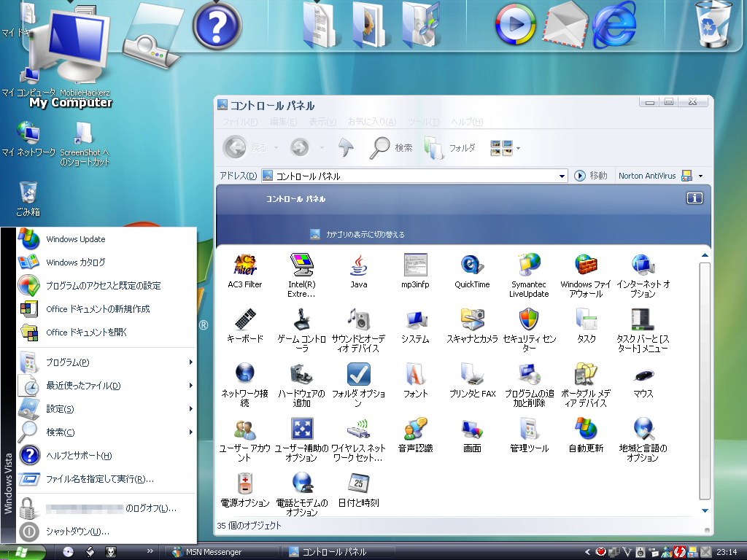This screenshot has height=560, width=747.
Task: Switch to MSN Messenger taskbar button
Action: (x=221, y=552)
